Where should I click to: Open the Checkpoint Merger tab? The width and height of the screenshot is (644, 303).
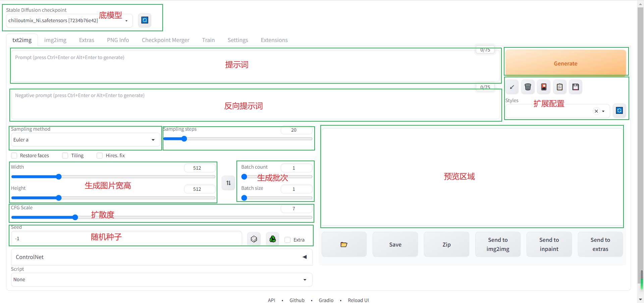pyautogui.click(x=165, y=40)
